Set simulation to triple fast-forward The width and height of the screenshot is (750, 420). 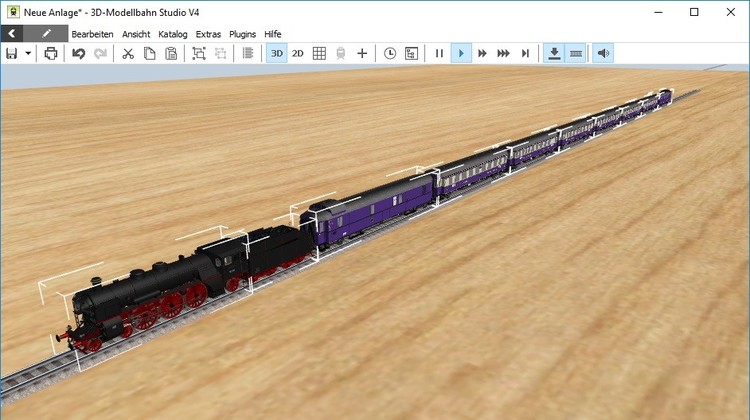point(503,53)
